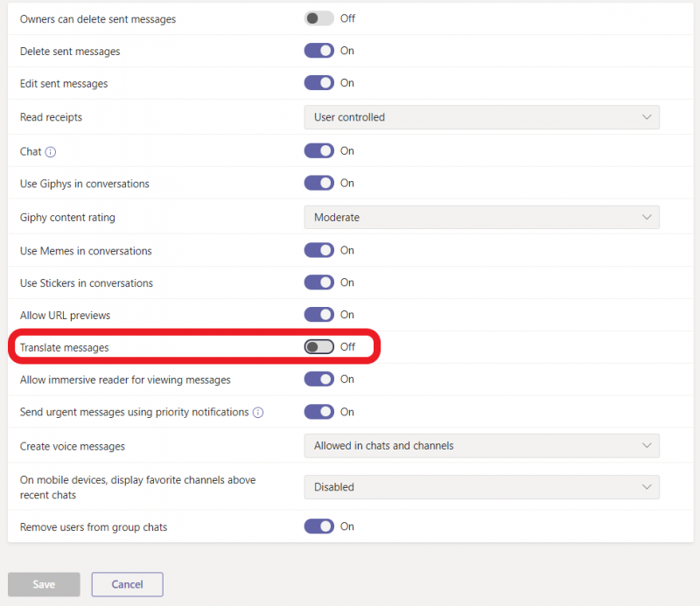Open the Create voice messages dropdown
The height and width of the screenshot is (606, 700).
pyautogui.click(x=481, y=446)
